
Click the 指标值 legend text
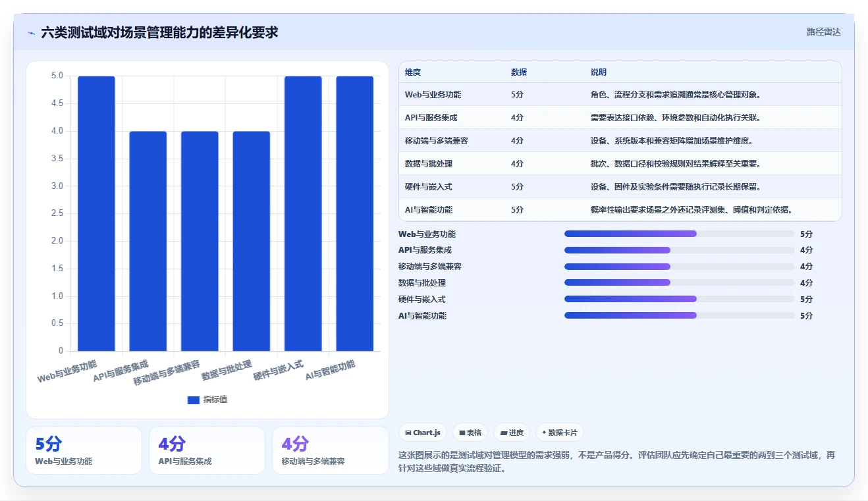[215, 400]
